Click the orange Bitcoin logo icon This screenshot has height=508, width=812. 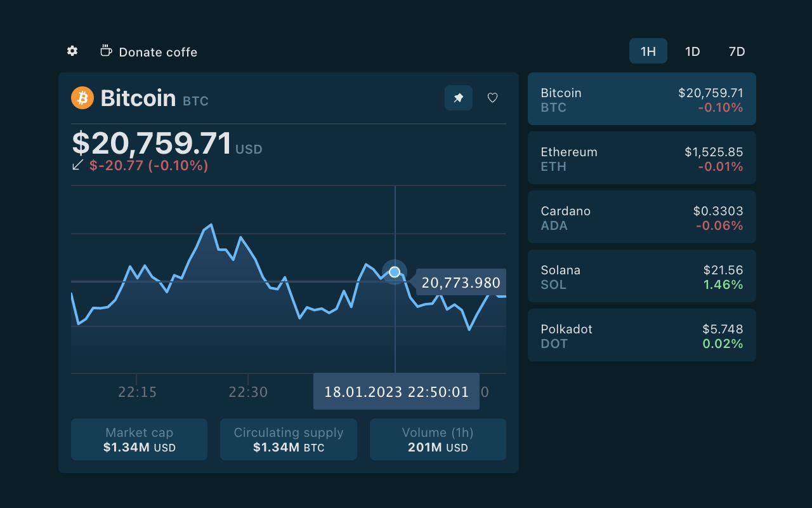[82, 98]
